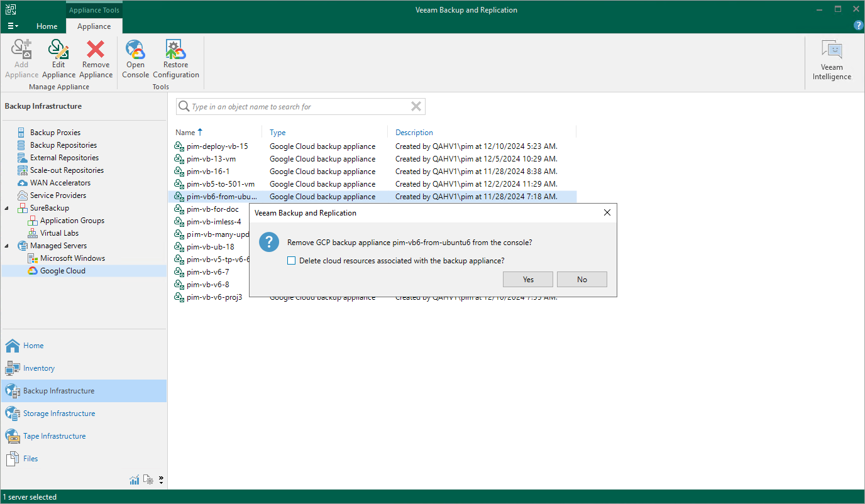Check Delete cloud resources associated with the appliance
The width and height of the screenshot is (865, 504).
point(291,261)
